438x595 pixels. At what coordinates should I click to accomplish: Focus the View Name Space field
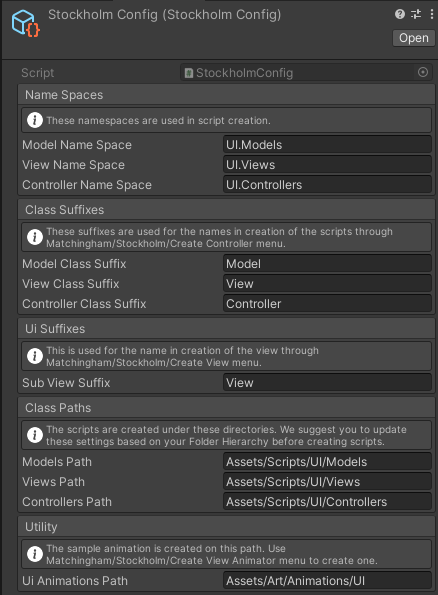coord(327,165)
